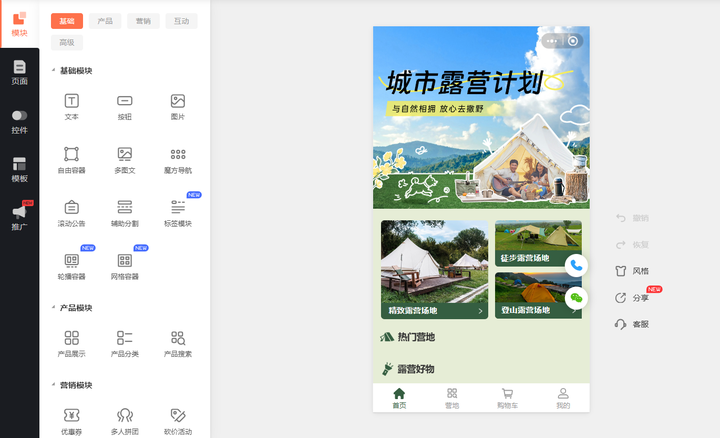Add the 标签模块 module
The height and width of the screenshot is (438, 720).
[178, 213]
